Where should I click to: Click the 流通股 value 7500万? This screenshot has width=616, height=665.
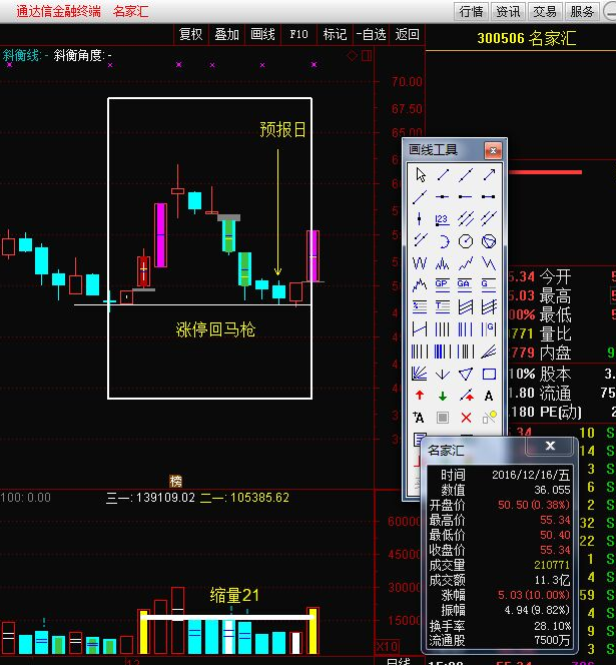coord(552,640)
